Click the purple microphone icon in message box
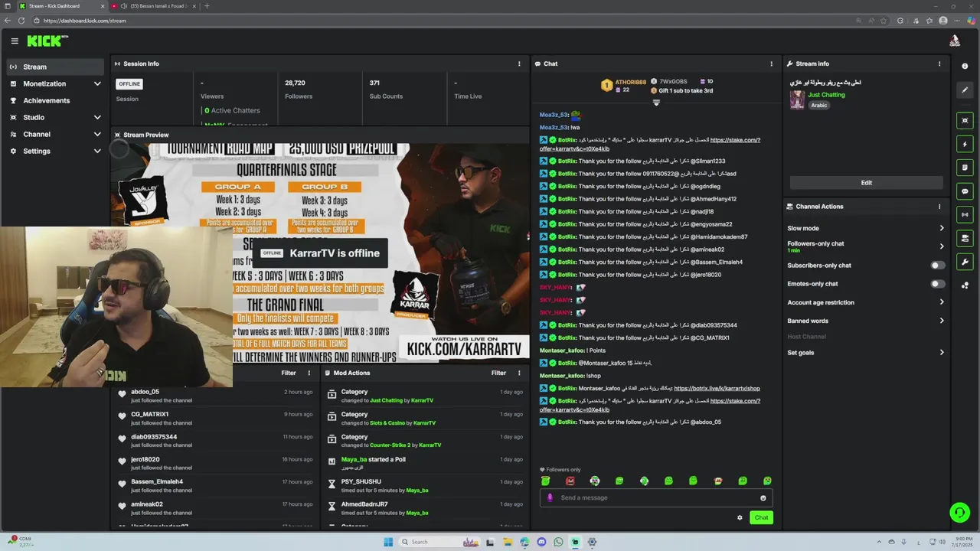The height and width of the screenshot is (551, 980). tap(550, 497)
